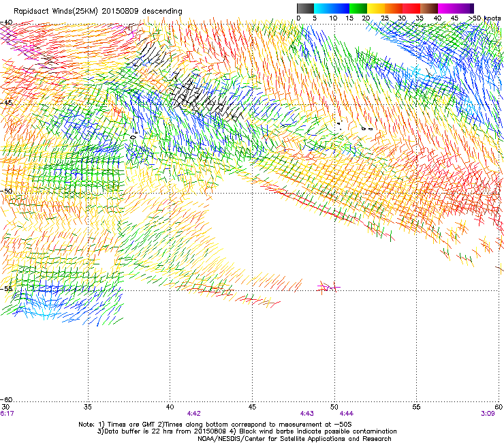Image resolution: width=504 pixels, height=443 pixels.
Task: Click the note line starting 'Note: 1) Times are GMT'
Action: [x=215, y=425]
